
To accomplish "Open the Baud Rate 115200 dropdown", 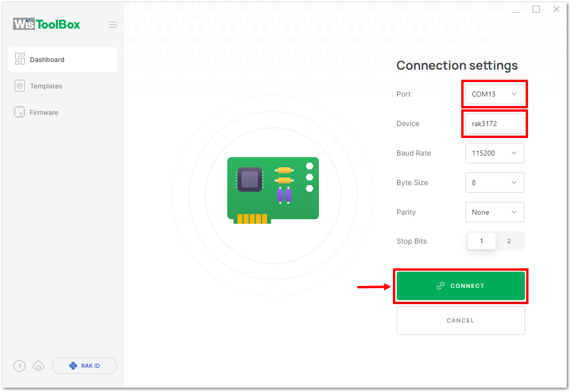I will 495,153.
